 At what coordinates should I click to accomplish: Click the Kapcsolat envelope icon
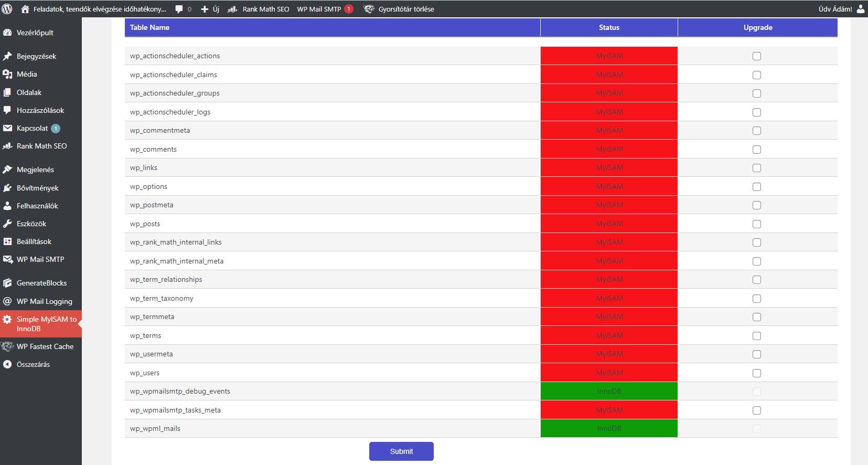(x=7, y=128)
